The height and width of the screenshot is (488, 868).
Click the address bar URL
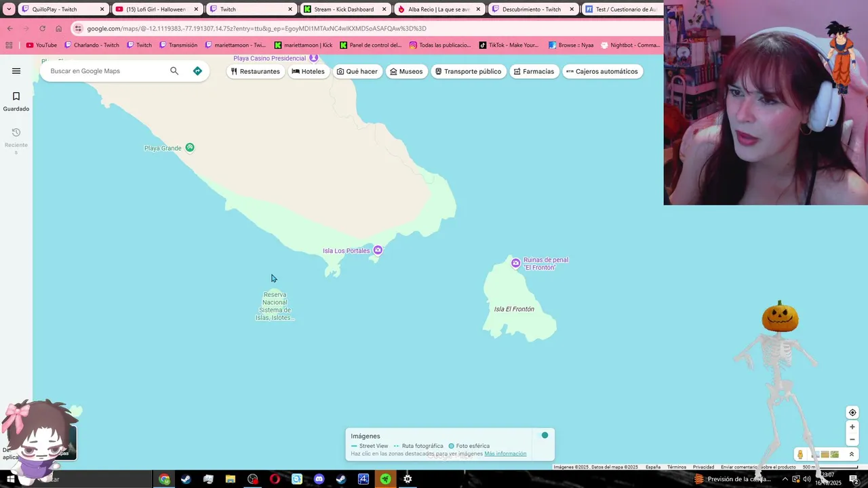click(x=256, y=28)
